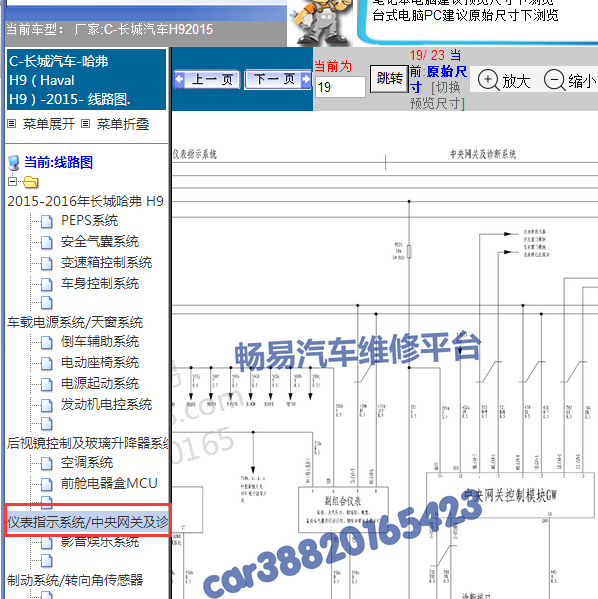Click the page icon beside 空调系统
Viewport: 598px width, 599px height.
47,463
